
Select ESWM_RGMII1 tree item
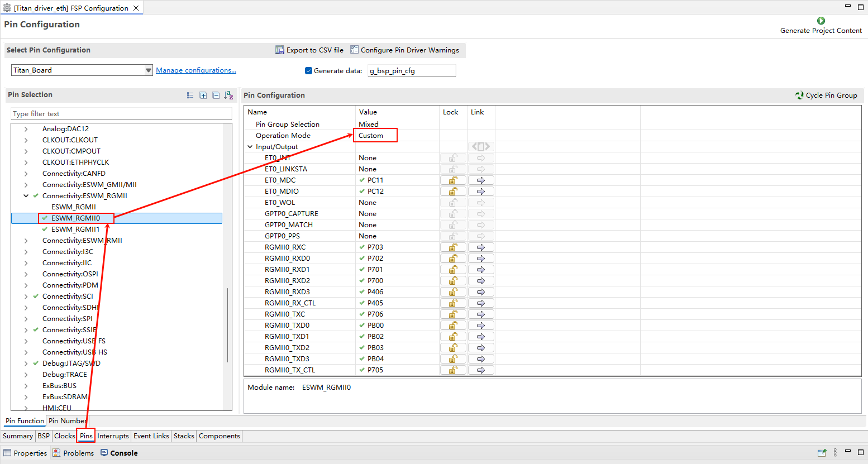(x=75, y=229)
